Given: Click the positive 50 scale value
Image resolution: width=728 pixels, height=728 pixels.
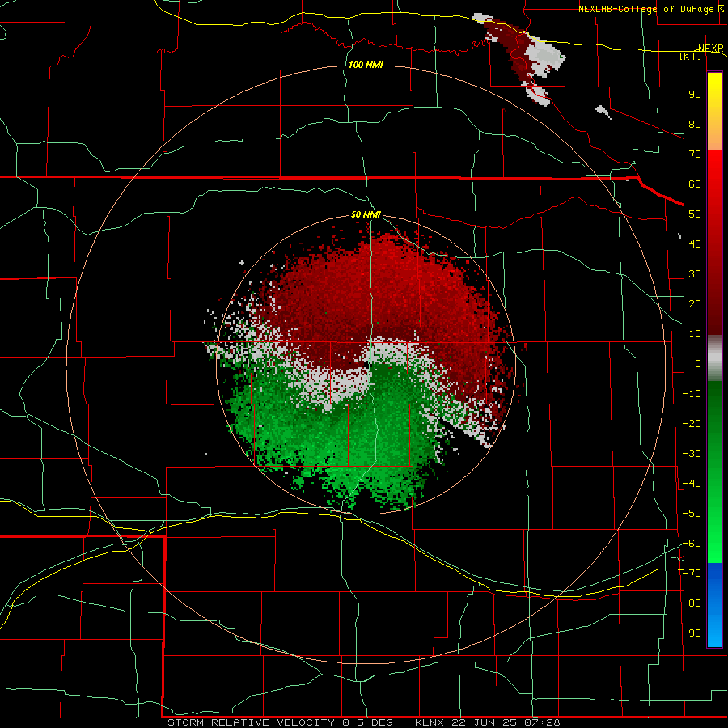Looking at the screenshot, I should click(x=695, y=214).
